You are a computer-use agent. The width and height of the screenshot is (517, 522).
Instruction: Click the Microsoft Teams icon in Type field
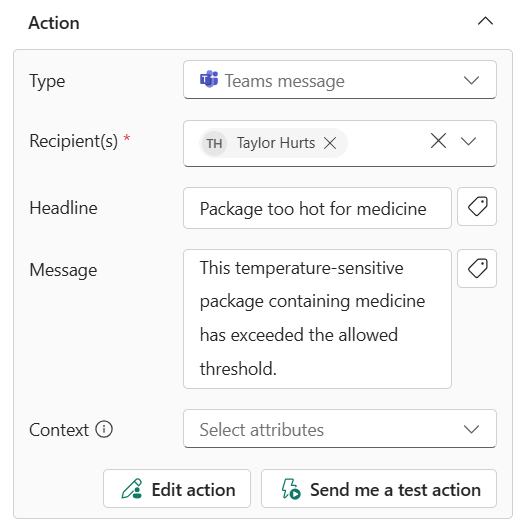tap(209, 79)
